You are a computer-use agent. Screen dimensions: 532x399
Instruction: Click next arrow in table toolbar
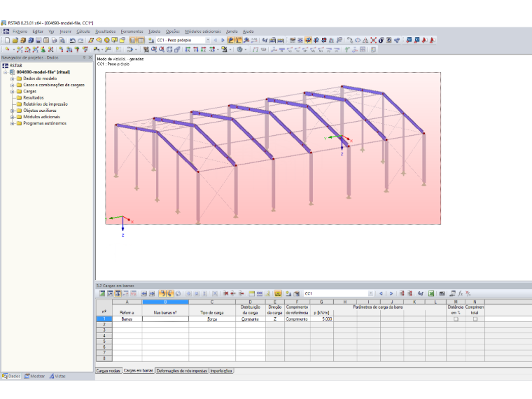pyautogui.click(x=391, y=293)
